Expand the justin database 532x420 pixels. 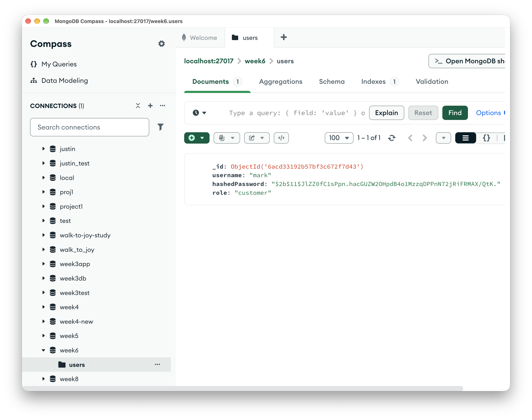click(x=44, y=149)
